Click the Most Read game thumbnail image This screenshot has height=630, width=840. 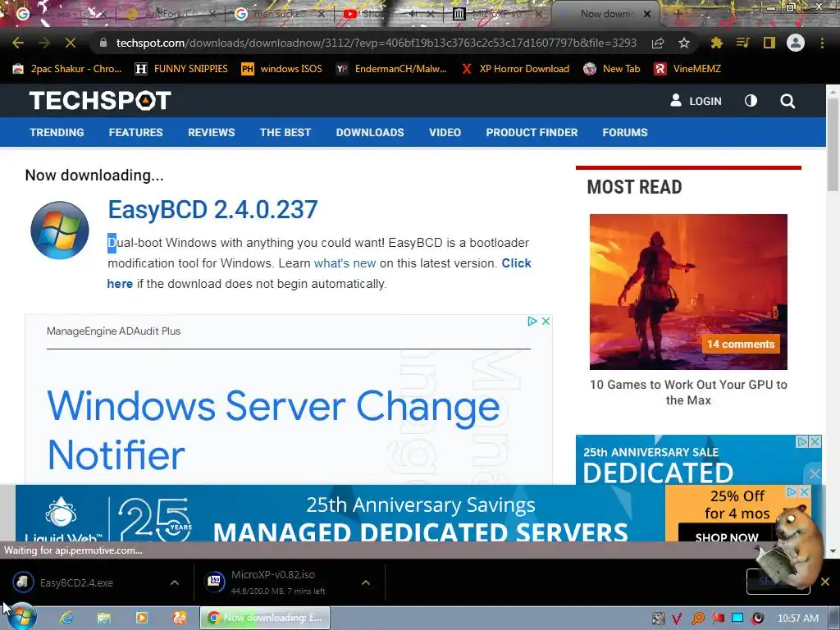pyautogui.click(x=688, y=292)
